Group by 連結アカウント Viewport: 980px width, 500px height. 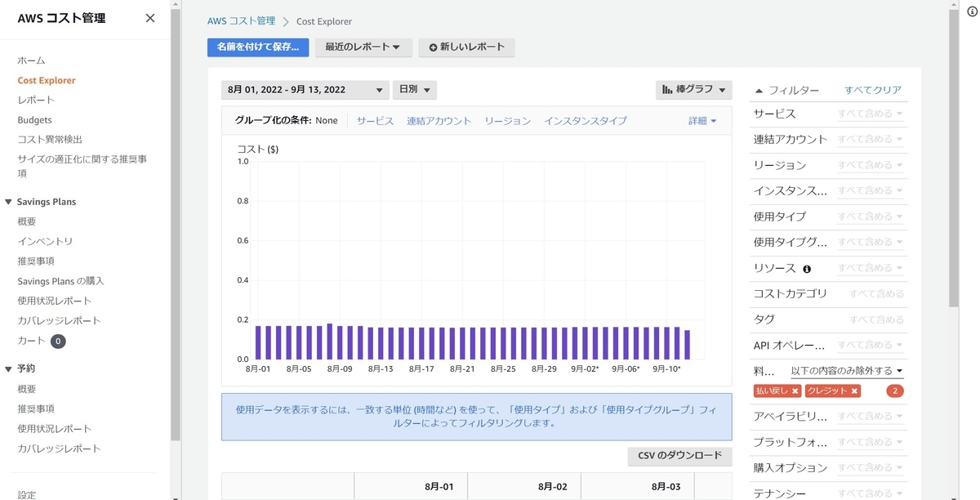439,121
